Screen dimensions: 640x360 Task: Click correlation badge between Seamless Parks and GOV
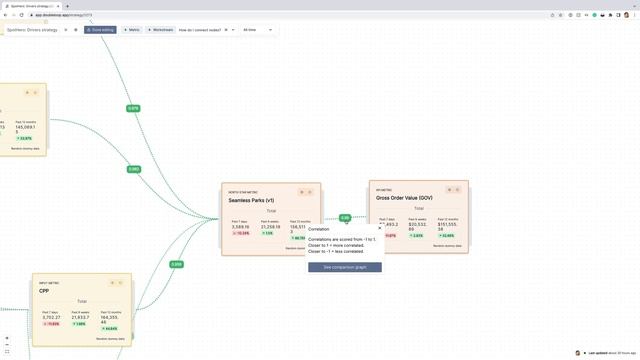pos(345,218)
